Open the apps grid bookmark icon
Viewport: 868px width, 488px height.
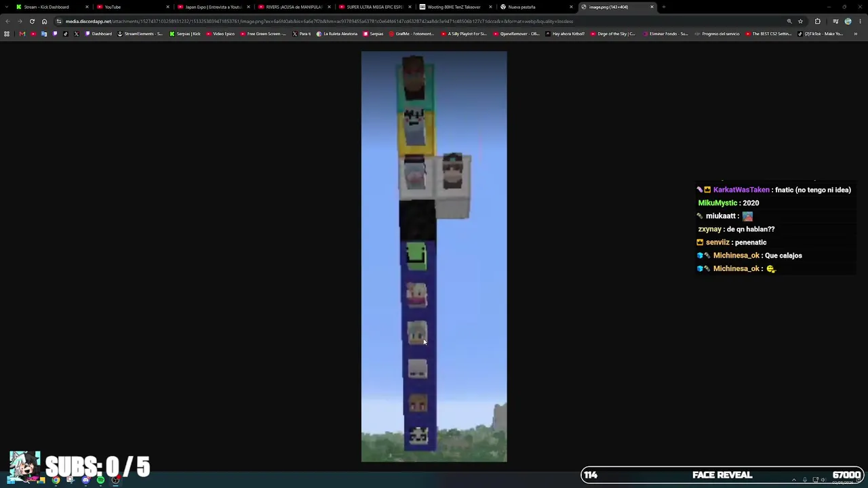click(6, 34)
